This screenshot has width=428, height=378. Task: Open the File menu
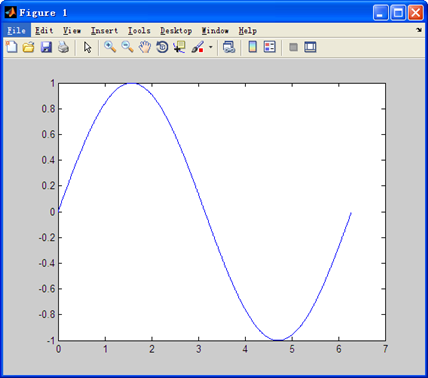(x=17, y=31)
